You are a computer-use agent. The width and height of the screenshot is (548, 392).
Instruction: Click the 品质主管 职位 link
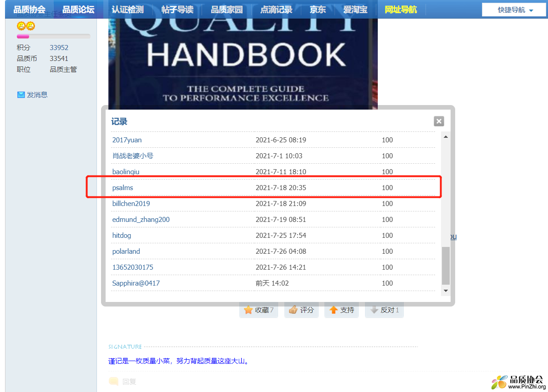(x=63, y=70)
